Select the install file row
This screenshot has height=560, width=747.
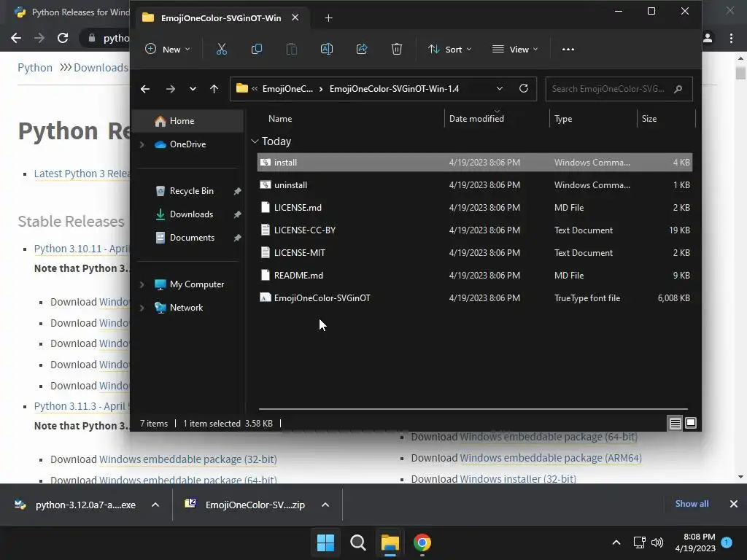[474, 163]
